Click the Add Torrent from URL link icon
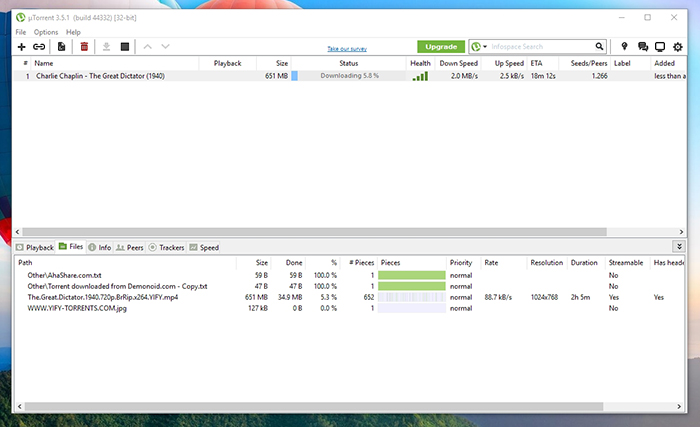Viewport: 700px width, 427px height. click(x=39, y=46)
